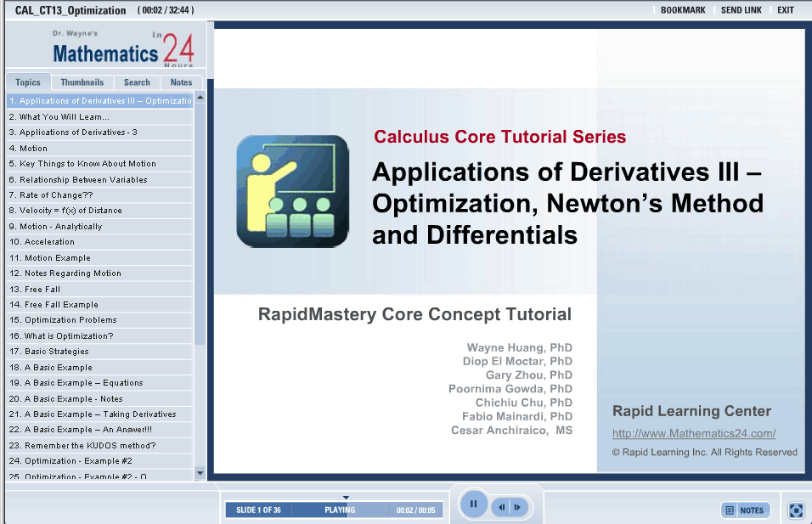The height and width of the screenshot is (524, 812).
Task: Select topic 20 A Basic Example - Notes
Action: coord(100,398)
